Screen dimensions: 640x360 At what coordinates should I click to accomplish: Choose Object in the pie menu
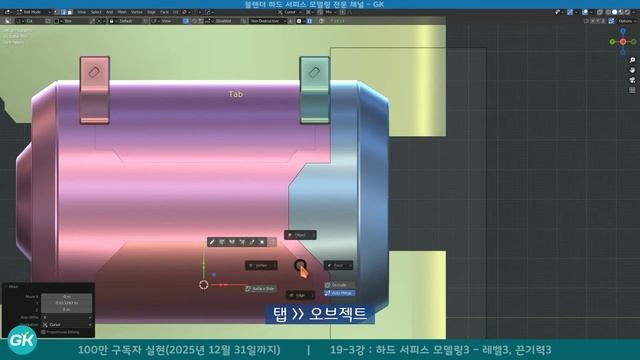coord(300,235)
